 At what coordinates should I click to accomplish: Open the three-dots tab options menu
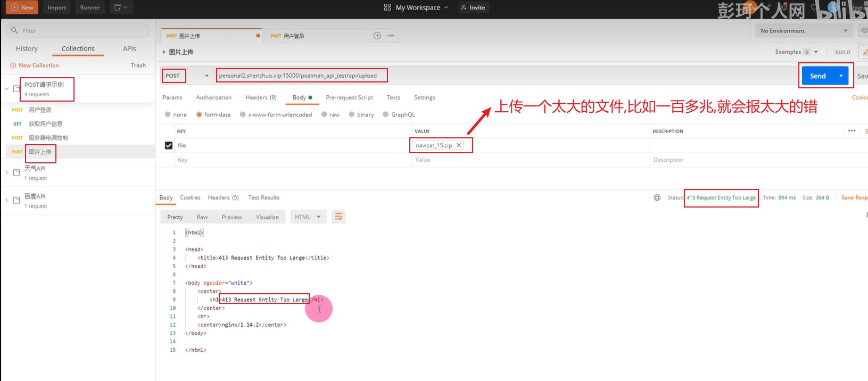pyautogui.click(x=391, y=36)
